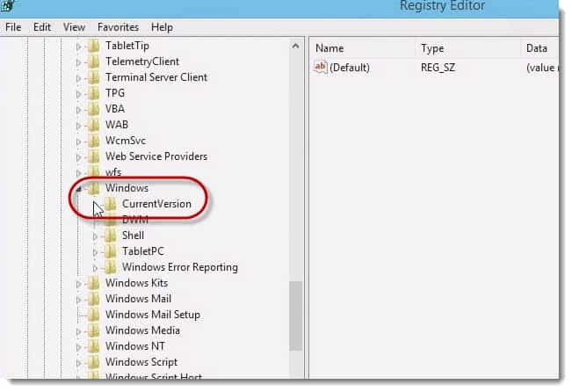Viewport: 572px width, 392px height.
Task: Expand the TPG key
Action: point(78,94)
